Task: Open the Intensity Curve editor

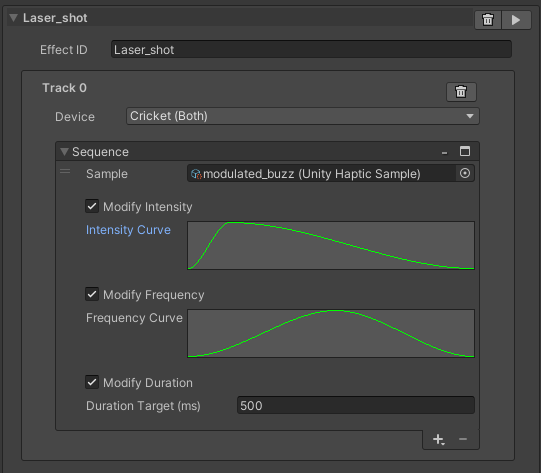Action: [x=331, y=245]
